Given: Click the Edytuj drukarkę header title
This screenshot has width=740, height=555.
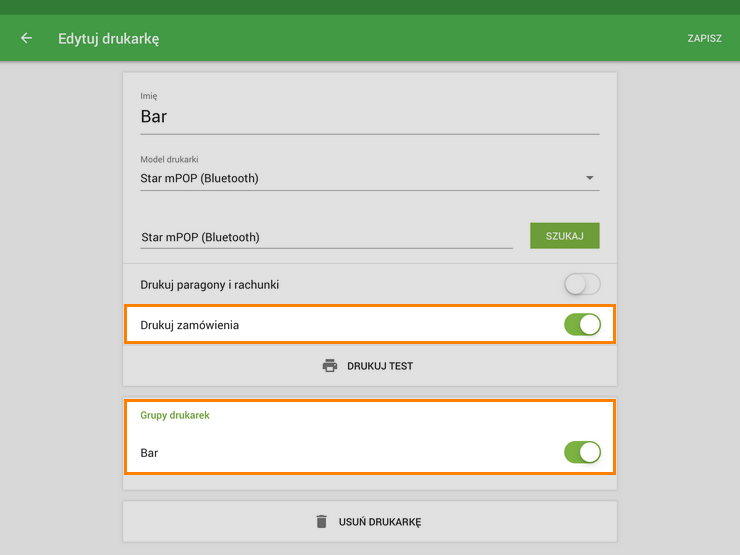Looking at the screenshot, I should tap(109, 38).
